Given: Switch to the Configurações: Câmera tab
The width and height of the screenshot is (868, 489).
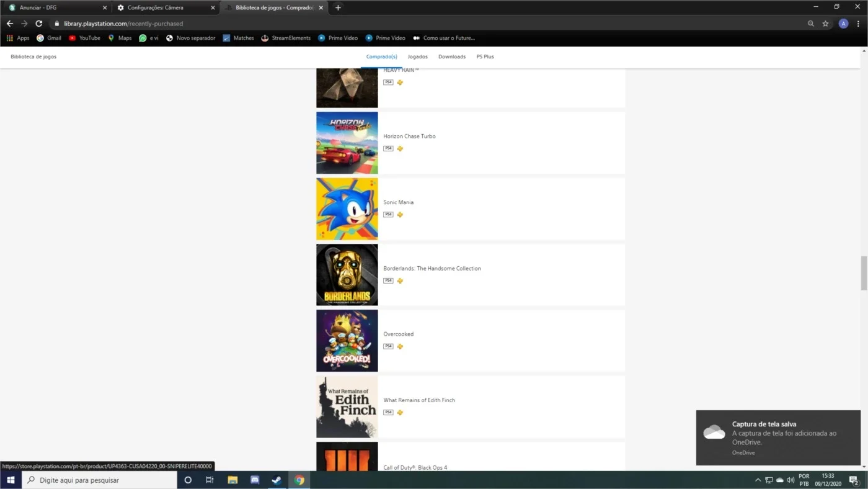Looking at the screenshot, I should click(x=166, y=7).
